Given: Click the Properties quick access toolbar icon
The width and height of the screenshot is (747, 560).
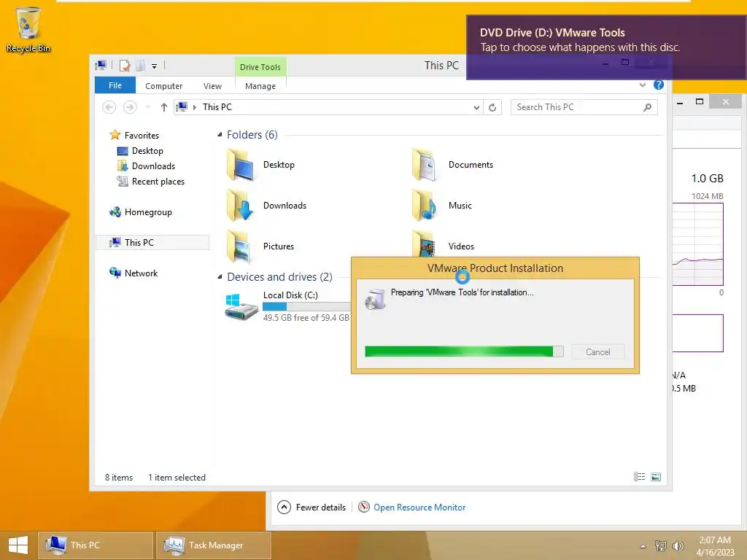Looking at the screenshot, I should (125, 66).
